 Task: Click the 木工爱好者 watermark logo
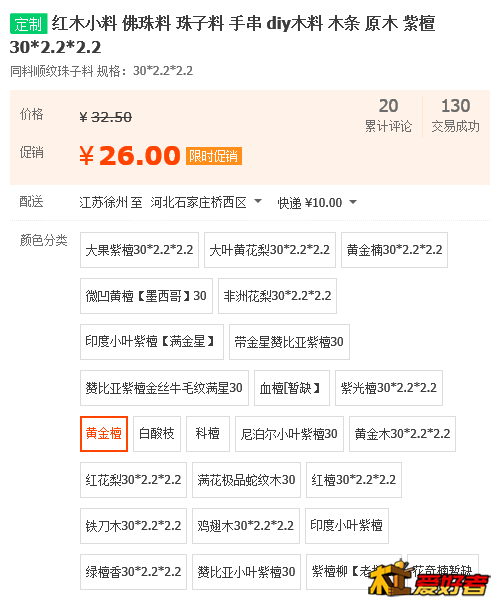(429, 580)
